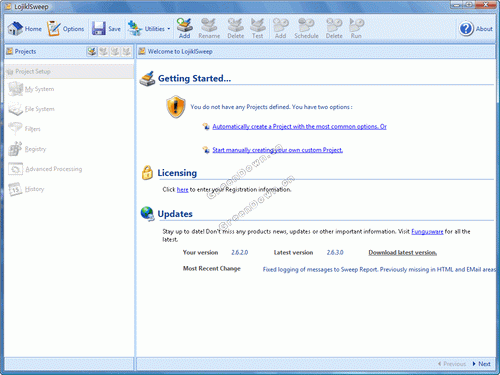Select the project Rename toolbar icon
The height and width of the screenshot is (375, 500).
tap(209, 28)
